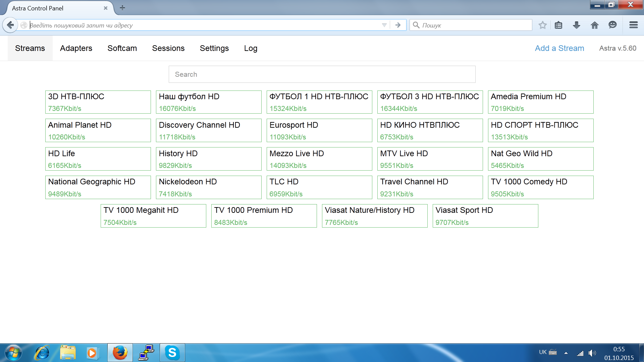This screenshot has width=644, height=362.
Task: Launch Internet Explorer from the taskbar
Action: 42,353
